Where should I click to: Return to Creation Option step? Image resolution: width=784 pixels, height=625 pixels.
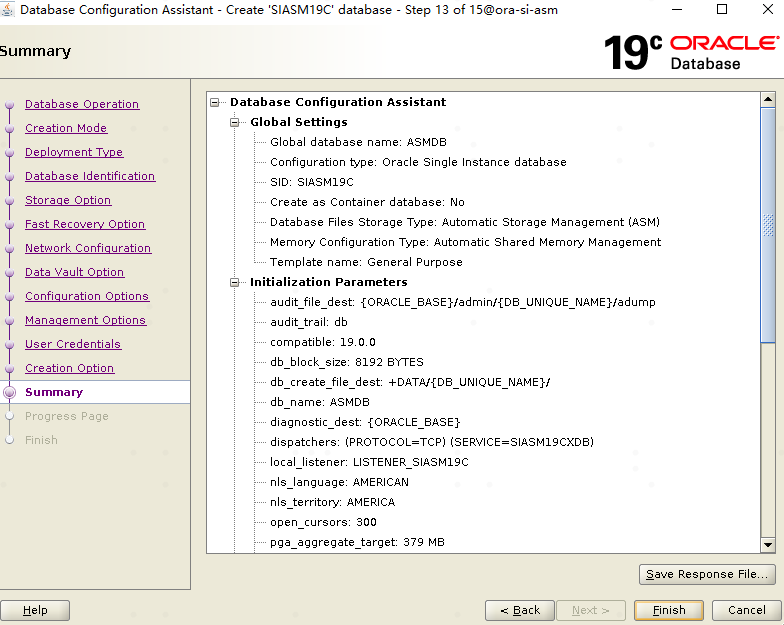70,368
